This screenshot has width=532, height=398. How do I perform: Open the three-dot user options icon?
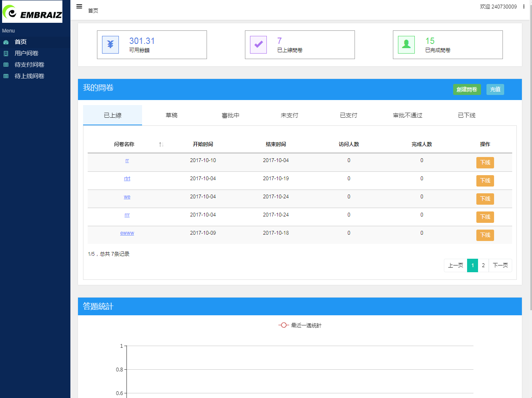[x=524, y=7]
